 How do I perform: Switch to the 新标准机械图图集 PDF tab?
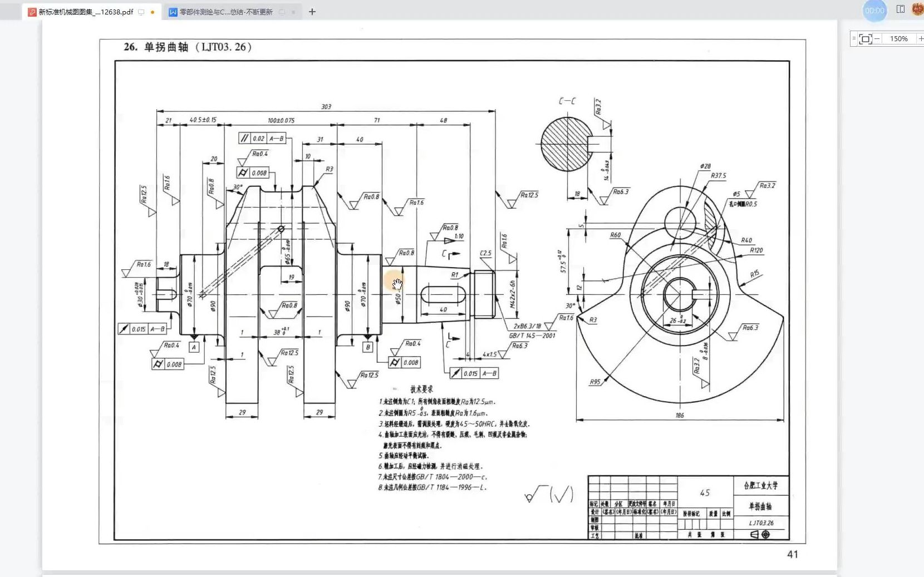pyautogui.click(x=91, y=12)
